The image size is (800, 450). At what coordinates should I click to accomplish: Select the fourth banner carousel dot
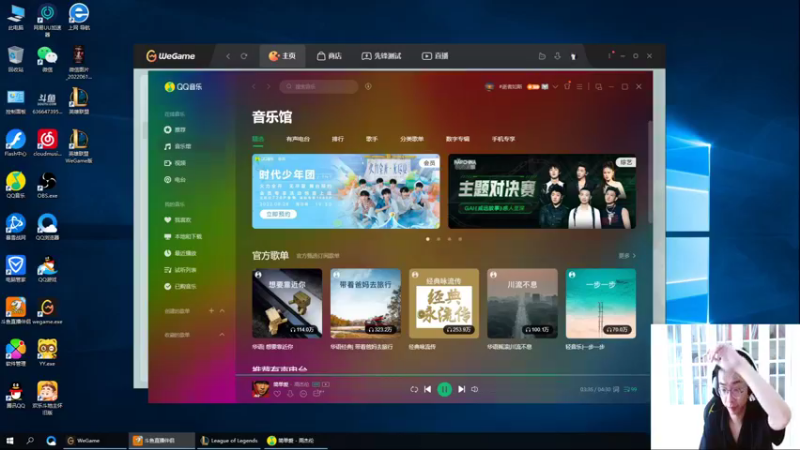pos(460,239)
